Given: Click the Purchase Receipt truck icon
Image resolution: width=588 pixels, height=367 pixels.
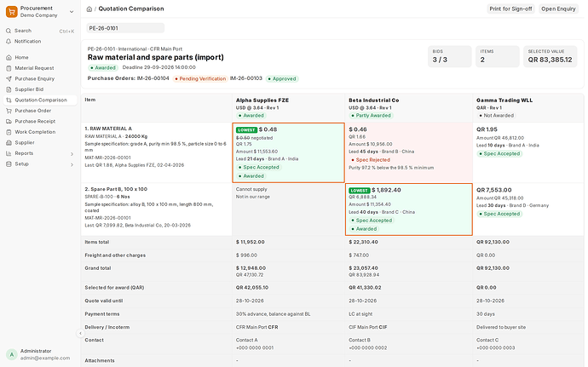Looking at the screenshot, I should (x=9, y=122).
